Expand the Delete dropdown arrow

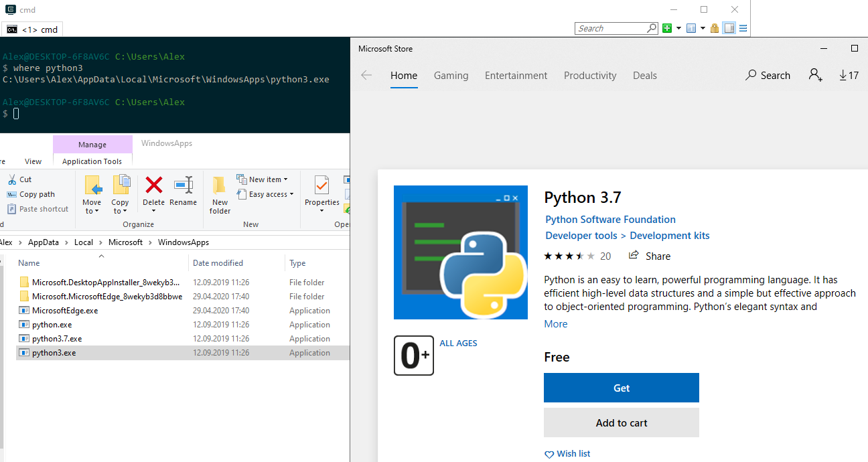[x=154, y=211]
